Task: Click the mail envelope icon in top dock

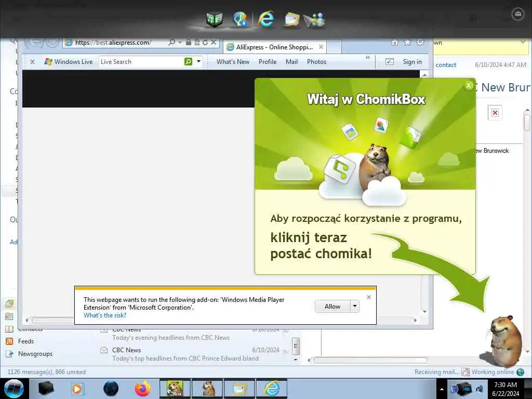Action: pyautogui.click(x=291, y=19)
